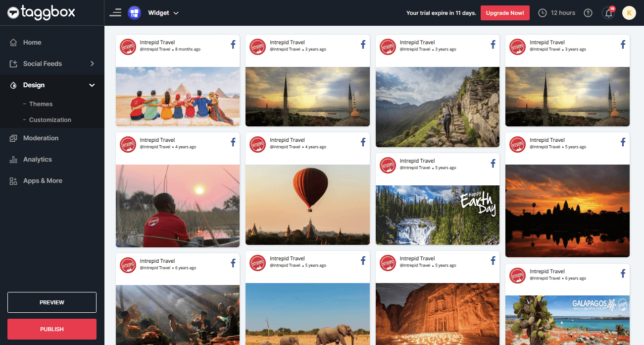Open the notifications bell icon
The height and width of the screenshot is (345, 644).
(609, 13)
